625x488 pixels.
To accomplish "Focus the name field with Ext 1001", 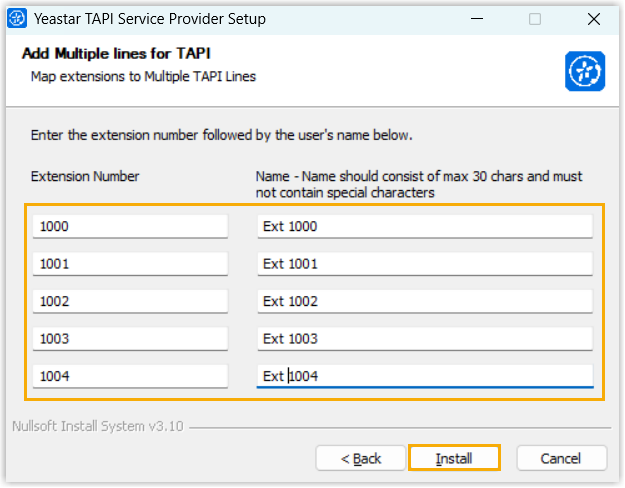I will (x=424, y=264).
